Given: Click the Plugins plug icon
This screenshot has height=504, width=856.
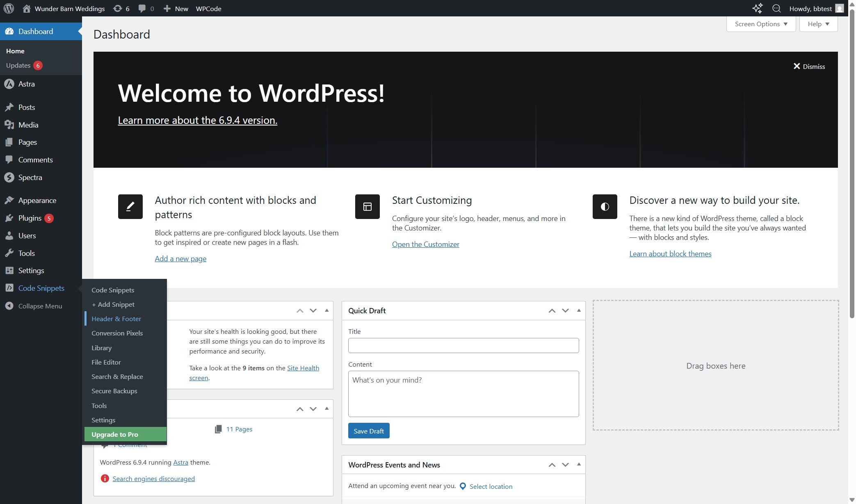Looking at the screenshot, I should click(9, 218).
